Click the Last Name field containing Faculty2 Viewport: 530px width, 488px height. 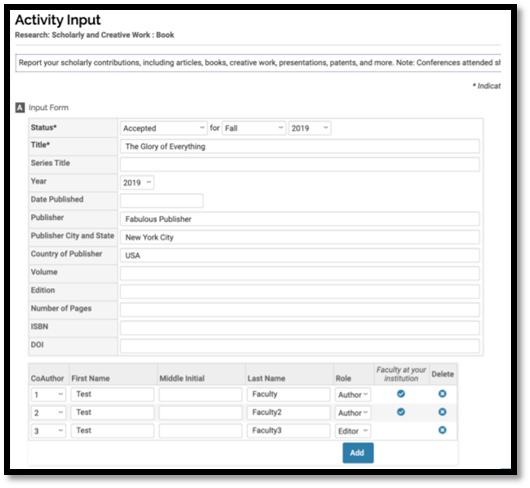pos(289,413)
